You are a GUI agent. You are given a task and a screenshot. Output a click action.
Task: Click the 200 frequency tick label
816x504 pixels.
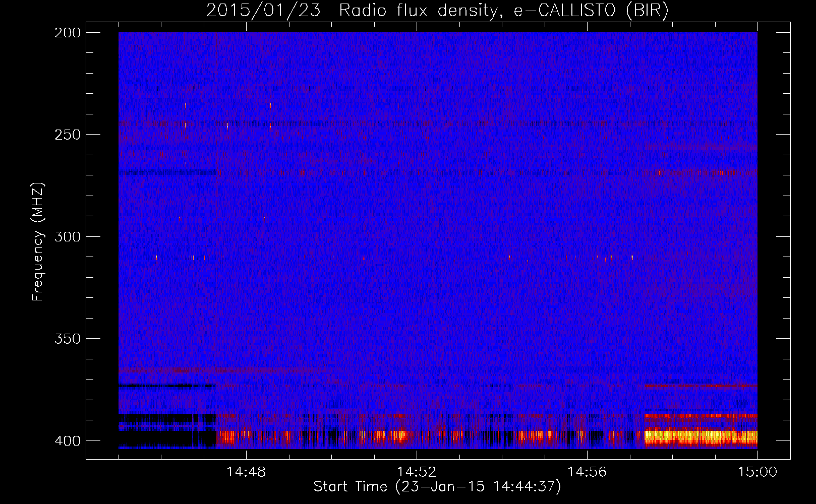[x=68, y=33]
